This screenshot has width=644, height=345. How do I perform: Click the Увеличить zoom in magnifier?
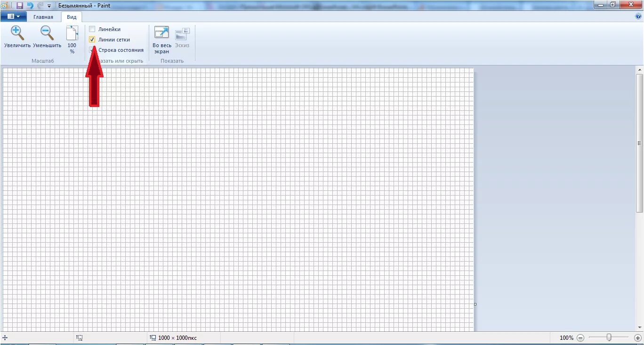pos(17,33)
